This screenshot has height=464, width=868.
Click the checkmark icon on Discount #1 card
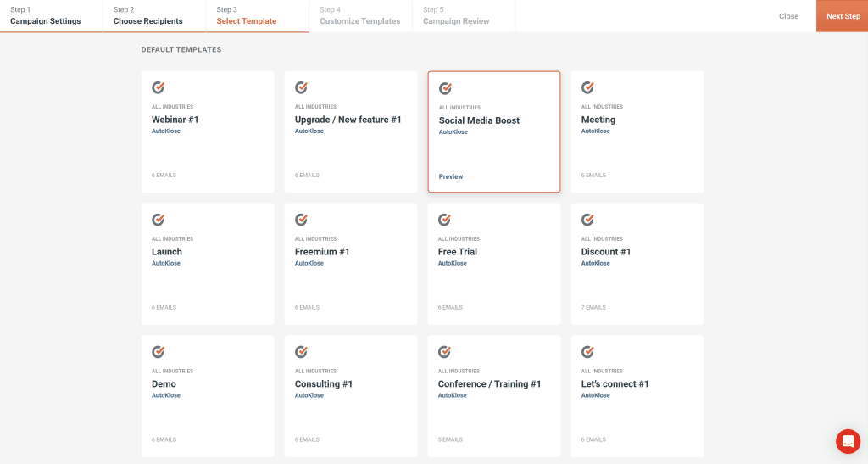(x=588, y=220)
